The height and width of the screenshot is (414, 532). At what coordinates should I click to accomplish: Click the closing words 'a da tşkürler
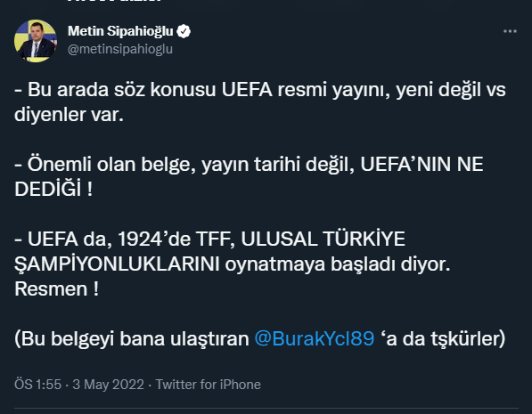click(443, 338)
